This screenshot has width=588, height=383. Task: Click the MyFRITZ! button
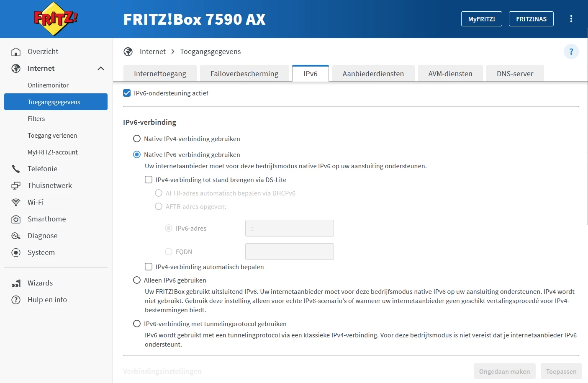click(482, 19)
